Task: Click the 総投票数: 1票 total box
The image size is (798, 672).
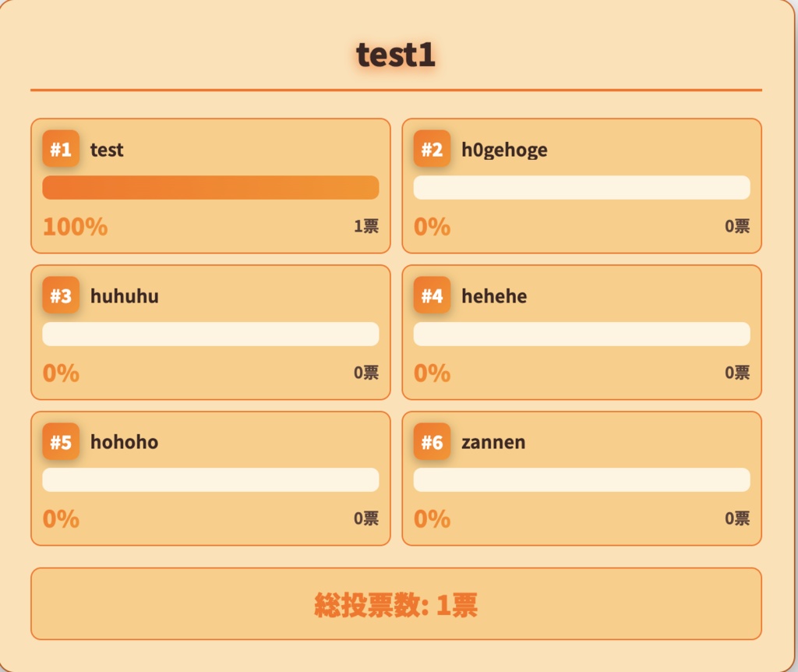Action: coord(396,604)
